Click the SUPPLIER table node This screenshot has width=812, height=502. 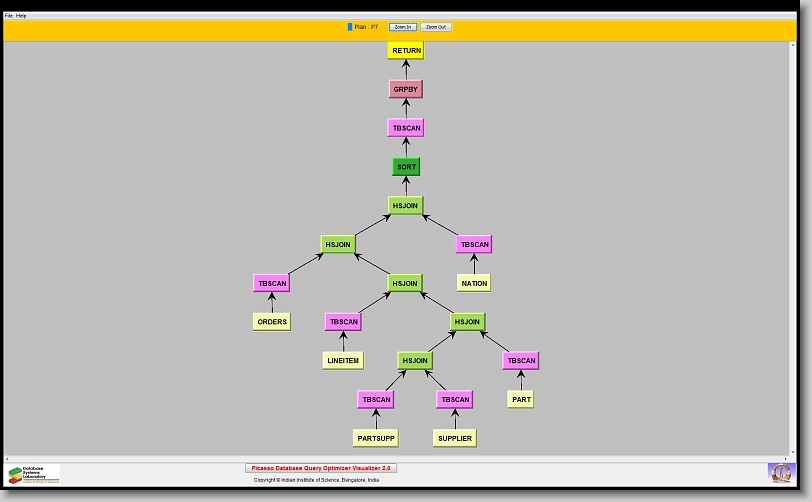click(455, 438)
